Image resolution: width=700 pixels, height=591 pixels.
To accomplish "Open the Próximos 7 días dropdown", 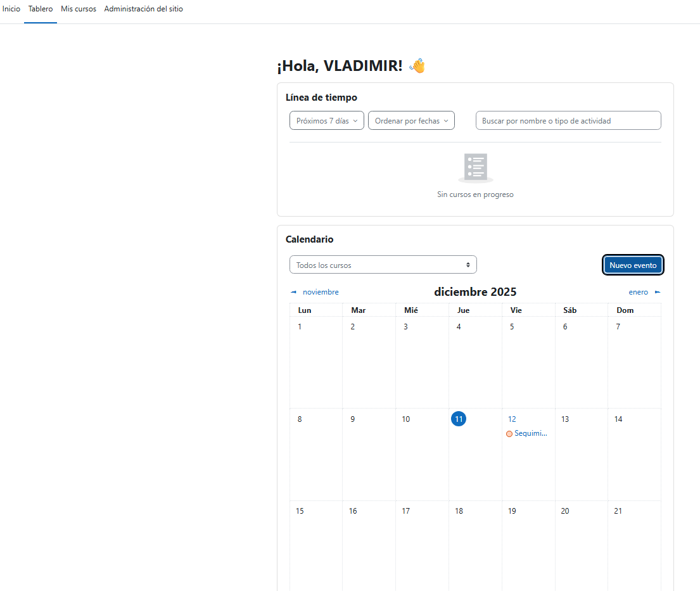I will (327, 121).
